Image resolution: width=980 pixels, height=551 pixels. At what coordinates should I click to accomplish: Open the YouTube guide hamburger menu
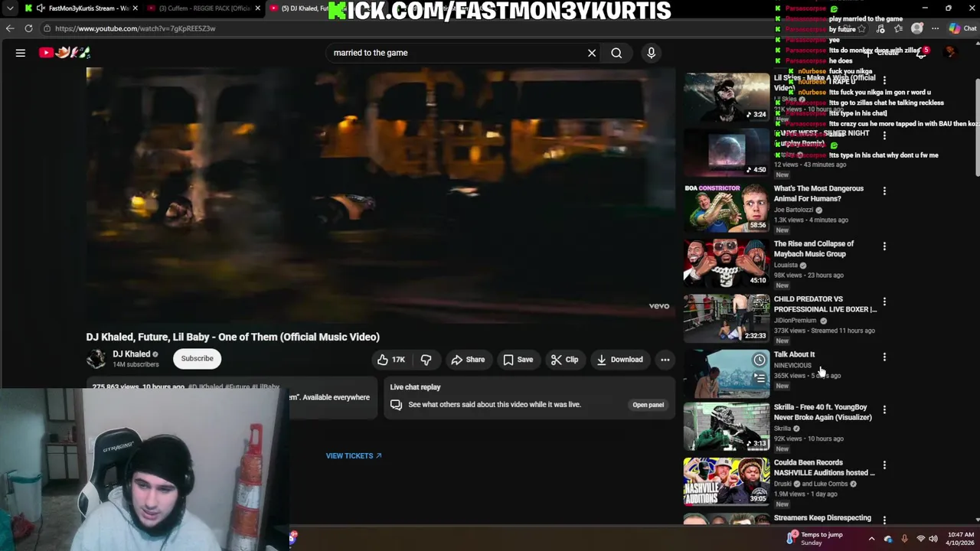pyautogui.click(x=21, y=53)
